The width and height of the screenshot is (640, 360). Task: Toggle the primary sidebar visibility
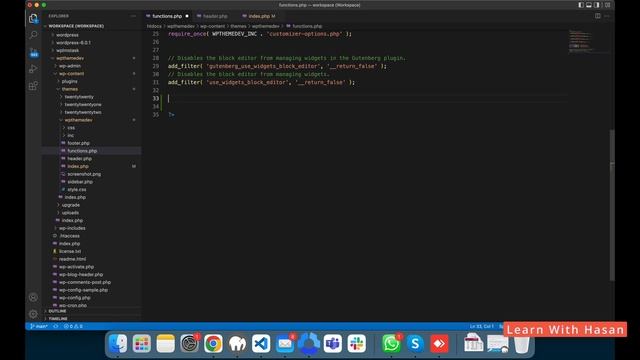tap(581, 5)
